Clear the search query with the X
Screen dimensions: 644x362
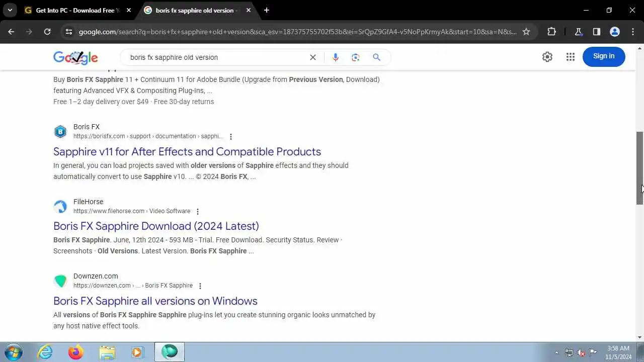tap(312, 57)
